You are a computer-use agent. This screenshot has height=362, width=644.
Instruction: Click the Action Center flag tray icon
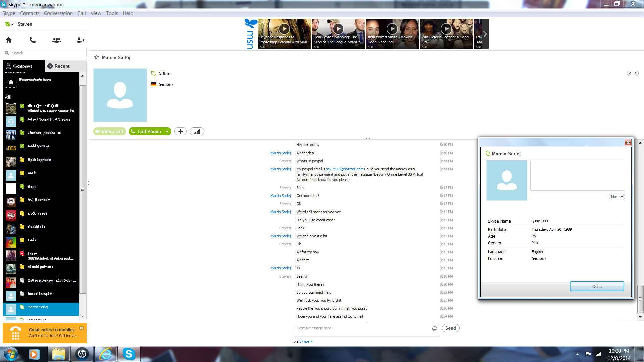[588, 354]
